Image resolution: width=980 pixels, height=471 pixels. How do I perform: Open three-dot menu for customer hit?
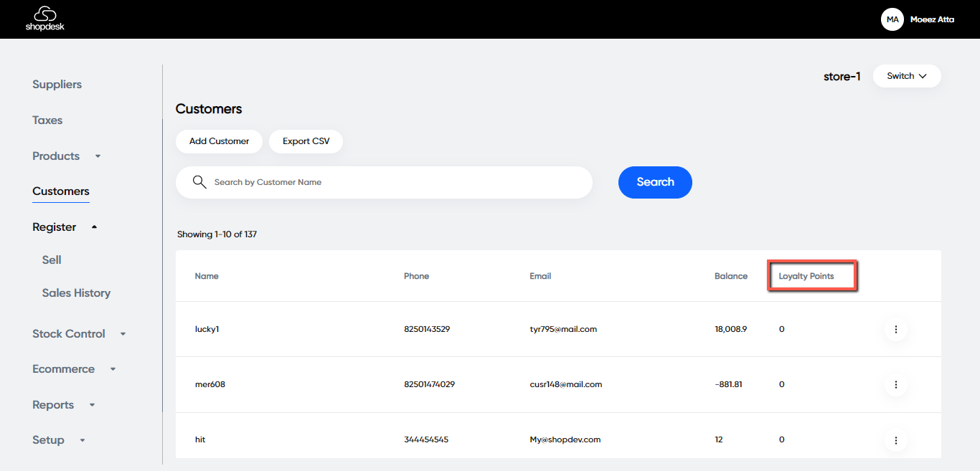point(895,439)
